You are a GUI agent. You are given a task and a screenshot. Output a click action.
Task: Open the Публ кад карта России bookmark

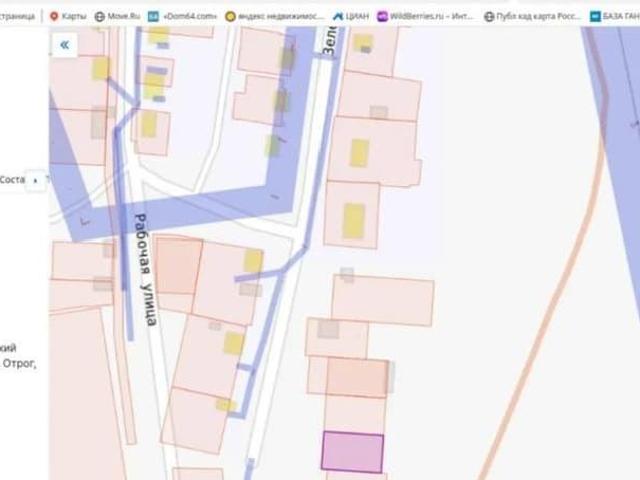point(532,16)
